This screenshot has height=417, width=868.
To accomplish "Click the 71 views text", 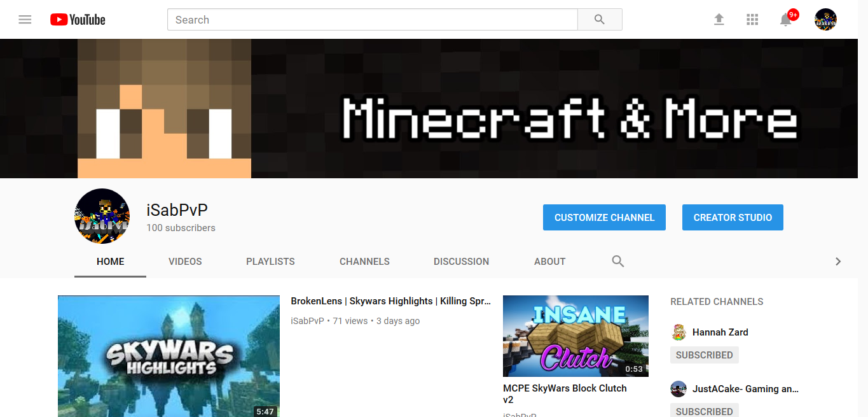I will [x=350, y=321].
